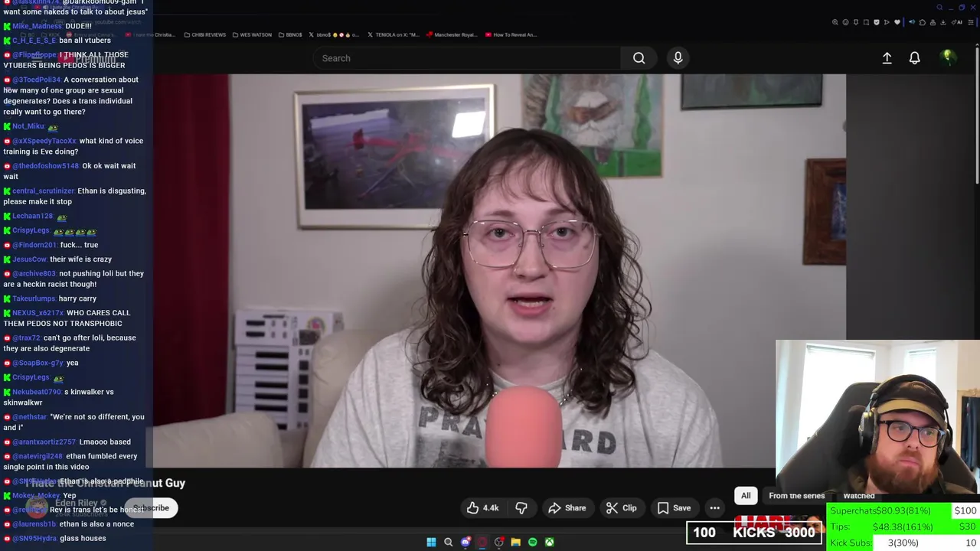Open the Xbox app from the taskbar

pos(549,542)
